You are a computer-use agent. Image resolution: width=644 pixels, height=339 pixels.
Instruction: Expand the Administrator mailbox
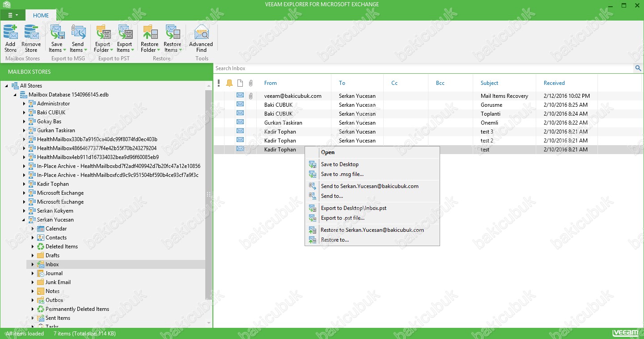24,104
